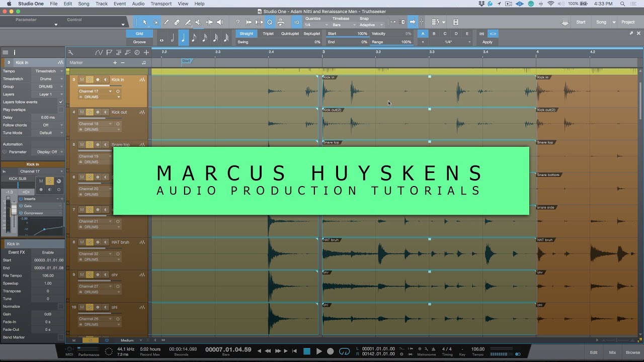This screenshot has height=362, width=644.
Task: Open the video player filmstrip icon
Action: coord(456,22)
